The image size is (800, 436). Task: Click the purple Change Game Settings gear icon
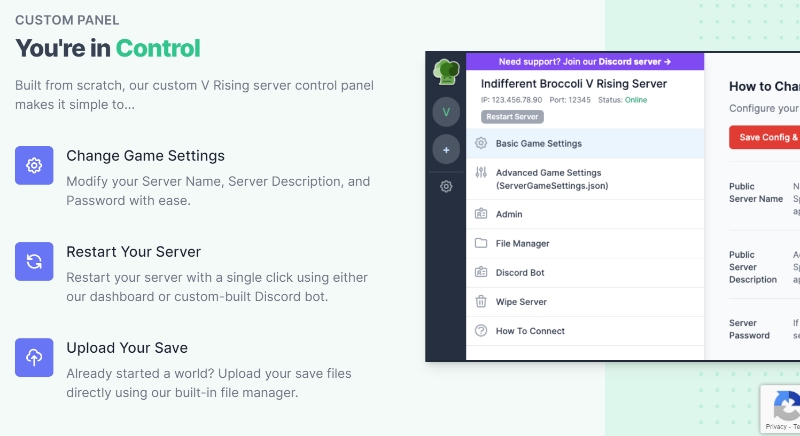pyautogui.click(x=34, y=165)
